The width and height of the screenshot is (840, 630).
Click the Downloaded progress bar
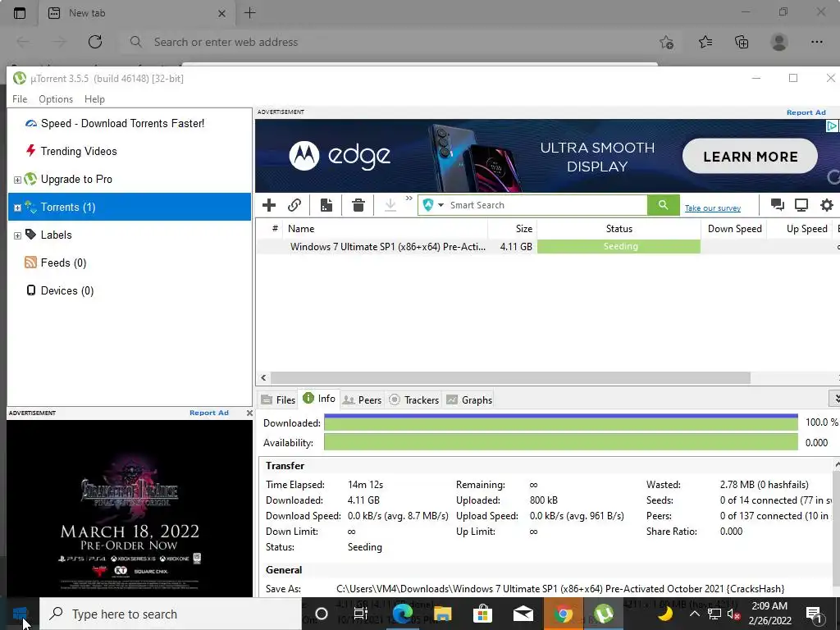(561, 422)
